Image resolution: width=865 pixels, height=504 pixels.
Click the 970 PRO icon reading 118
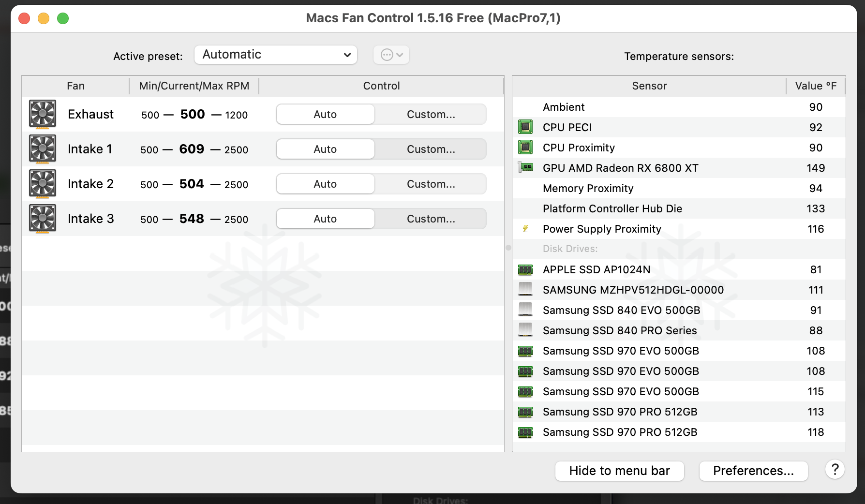pos(525,432)
